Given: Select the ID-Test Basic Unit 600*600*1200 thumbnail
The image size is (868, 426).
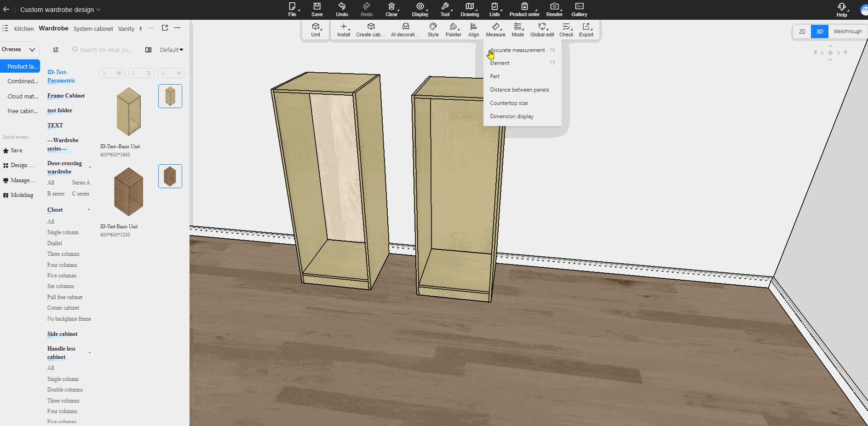Looking at the screenshot, I should [128, 192].
